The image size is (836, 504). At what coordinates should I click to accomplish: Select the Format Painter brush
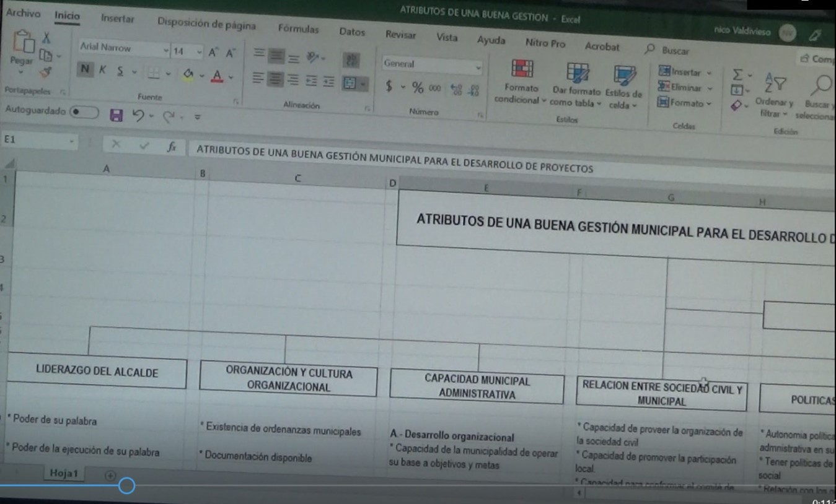click(45, 72)
